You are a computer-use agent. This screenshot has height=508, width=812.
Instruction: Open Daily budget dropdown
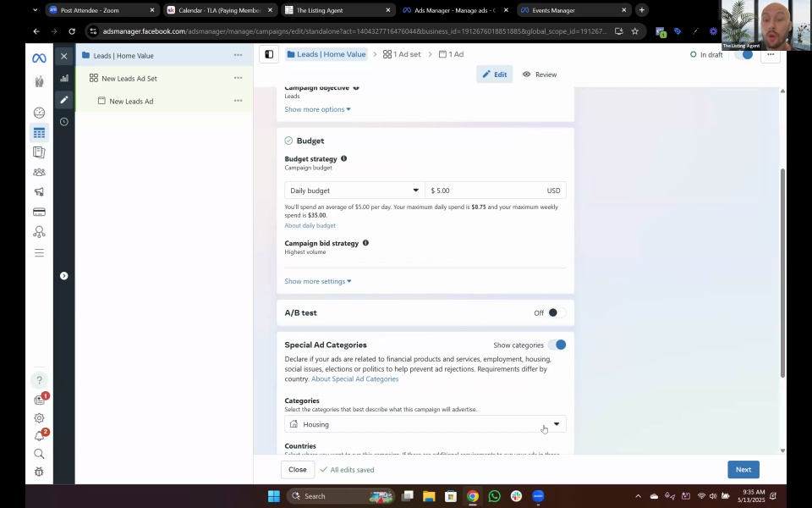point(354,190)
